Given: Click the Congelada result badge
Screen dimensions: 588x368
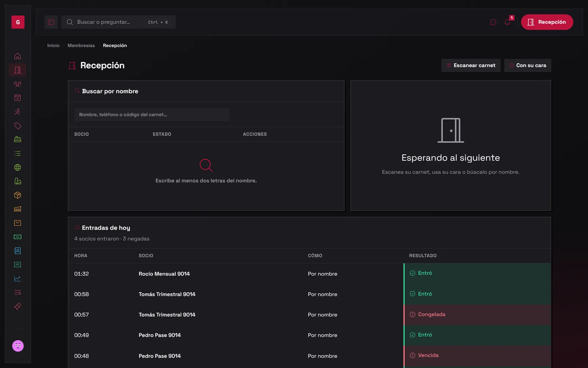Looking at the screenshot, I should 427,315.
